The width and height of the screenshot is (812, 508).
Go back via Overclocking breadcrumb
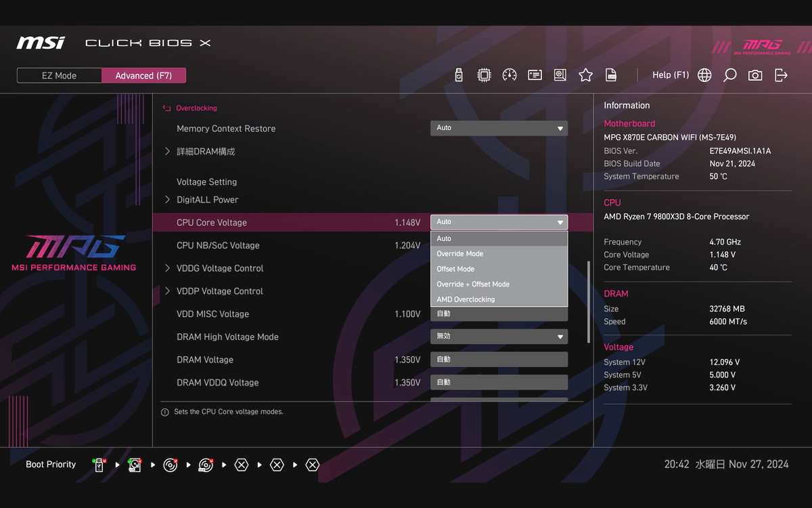point(196,108)
